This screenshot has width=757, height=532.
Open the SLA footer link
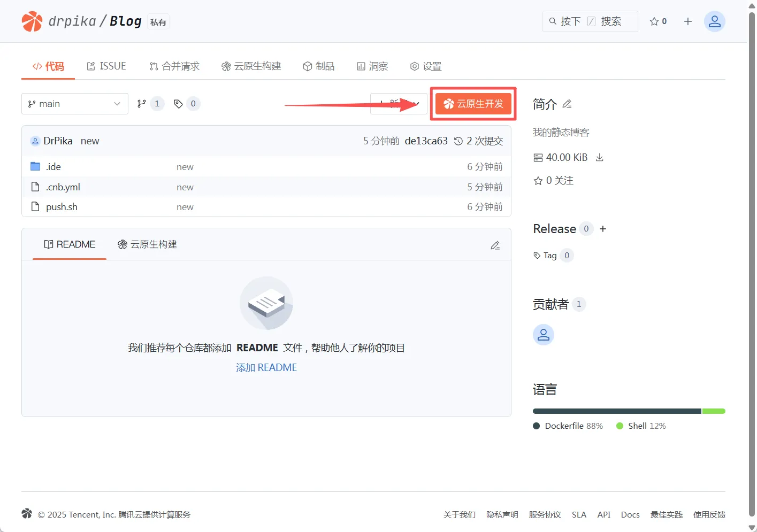pyautogui.click(x=579, y=515)
